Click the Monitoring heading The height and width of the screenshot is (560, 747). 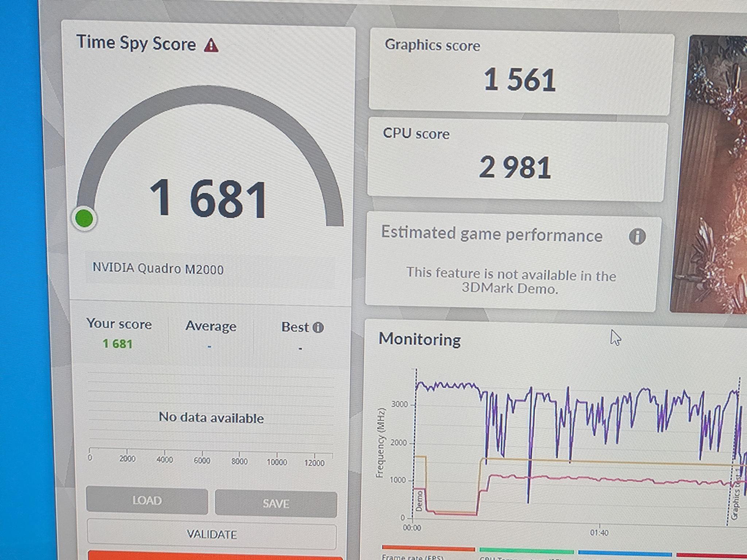click(x=420, y=339)
